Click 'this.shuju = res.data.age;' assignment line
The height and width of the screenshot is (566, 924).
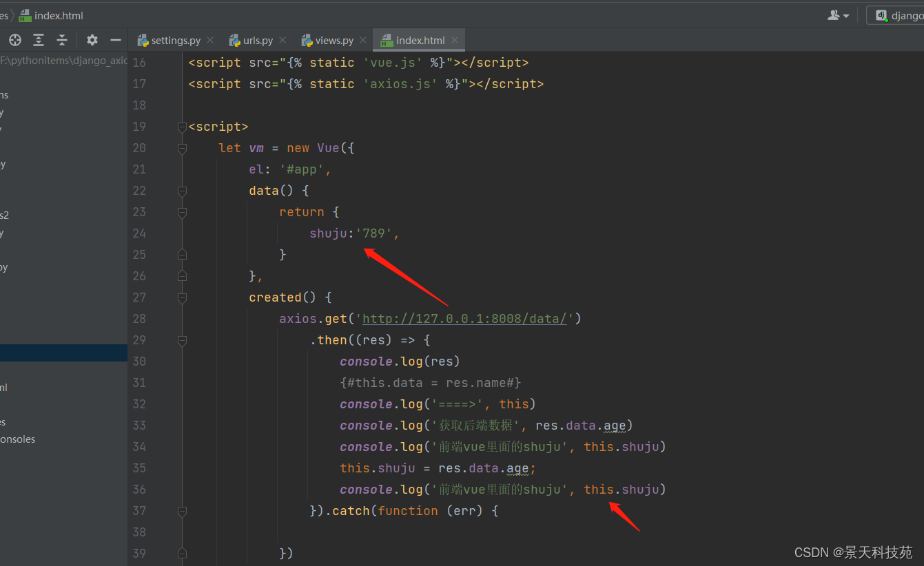pyautogui.click(x=438, y=468)
